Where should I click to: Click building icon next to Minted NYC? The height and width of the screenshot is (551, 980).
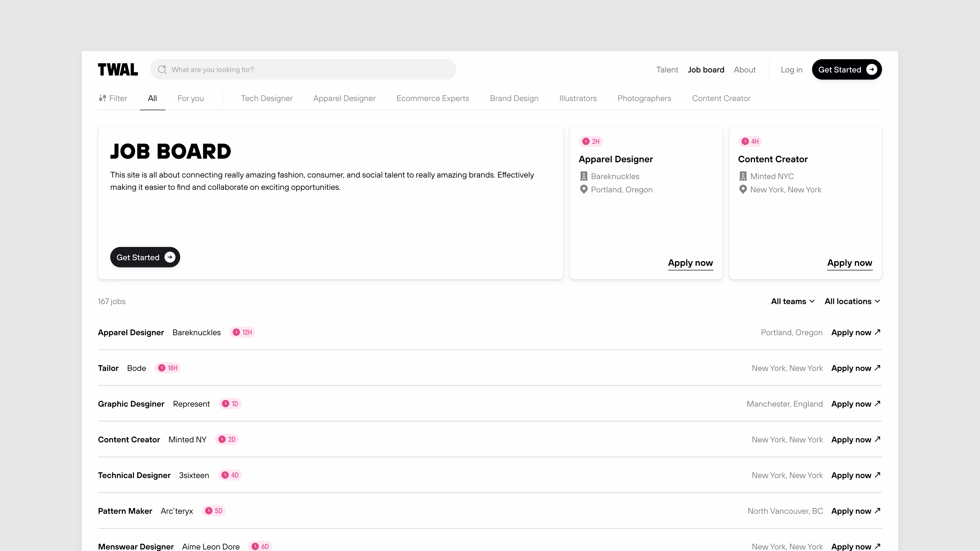(x=743, y=176)
